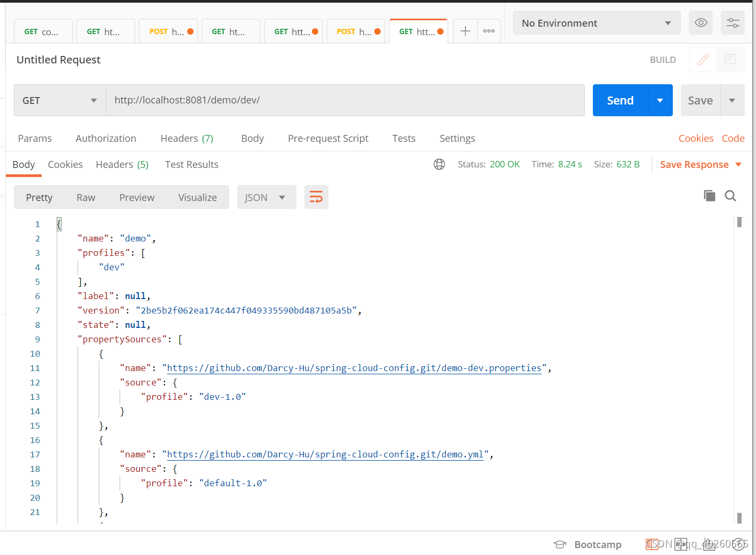Image resolution: width=756 pixels, height=555 pixels.
Task: Click the "dev-1.0" profile value
Action: tap(222, 397)
